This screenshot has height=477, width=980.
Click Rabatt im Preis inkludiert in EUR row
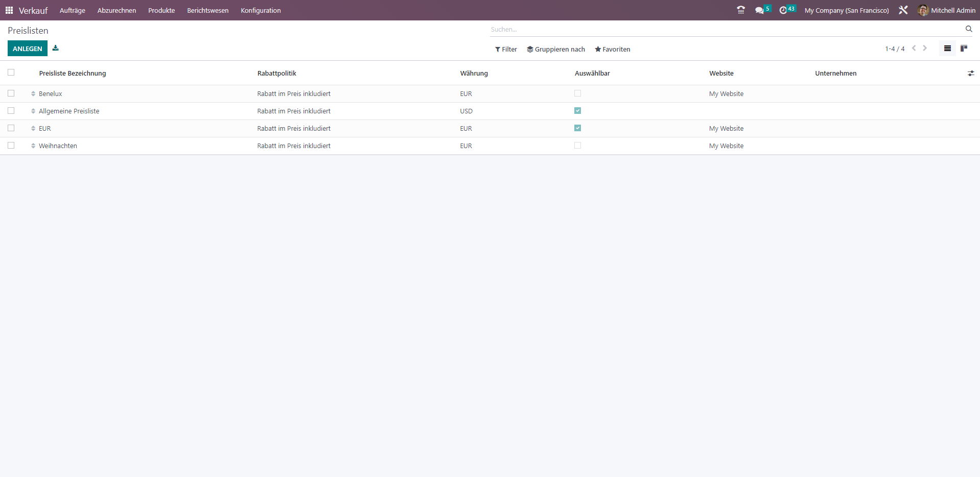(294, 129)
